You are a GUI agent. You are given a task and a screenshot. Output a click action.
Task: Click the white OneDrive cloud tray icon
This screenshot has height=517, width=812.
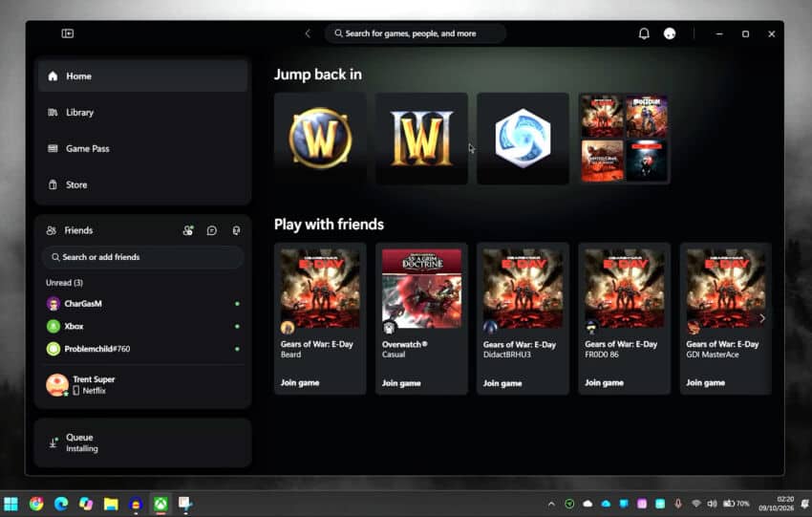click(x=588, y=504)
